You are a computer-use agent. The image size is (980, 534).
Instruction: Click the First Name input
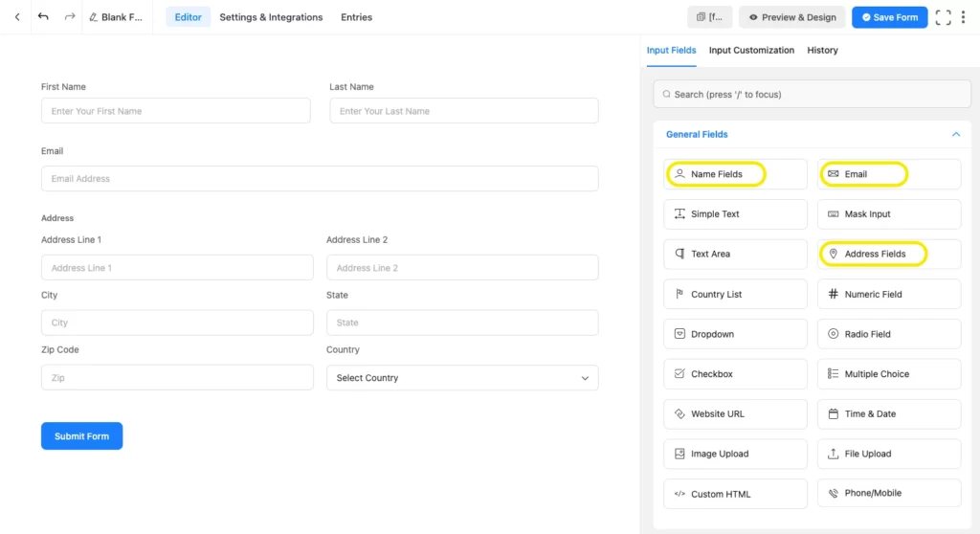pos(176,111)
